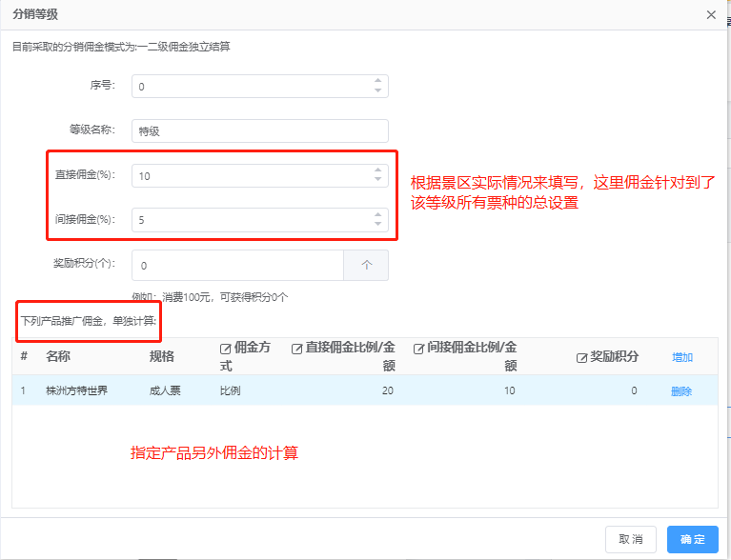Close the 分销等级 dialog with the X
Viewport: 731px width, 560px height.
point(711,14)
